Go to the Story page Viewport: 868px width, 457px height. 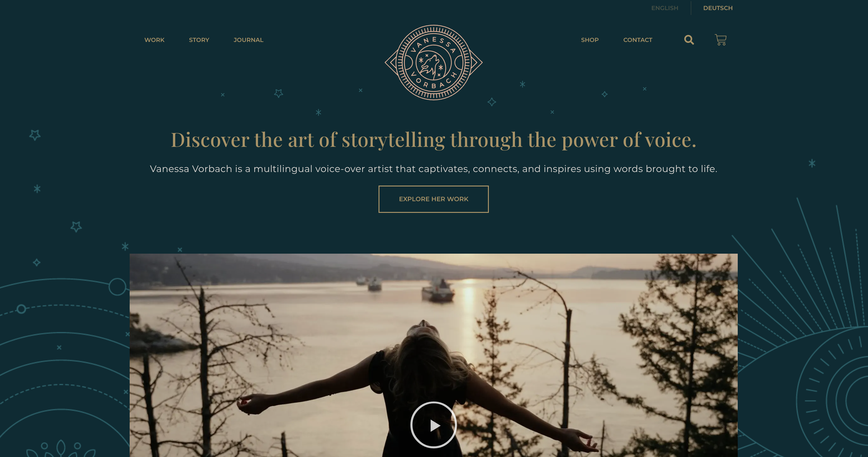[x=199, y=40]
